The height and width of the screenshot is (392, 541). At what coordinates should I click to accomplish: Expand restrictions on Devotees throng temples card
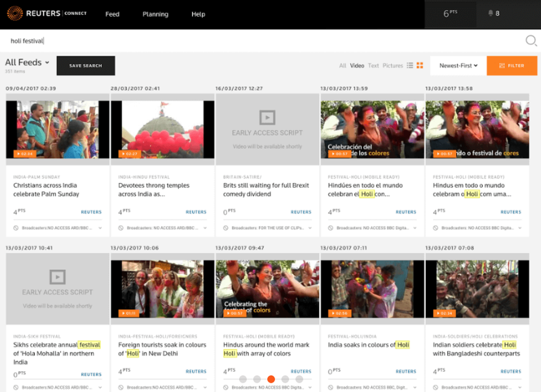tap(205, 228)
